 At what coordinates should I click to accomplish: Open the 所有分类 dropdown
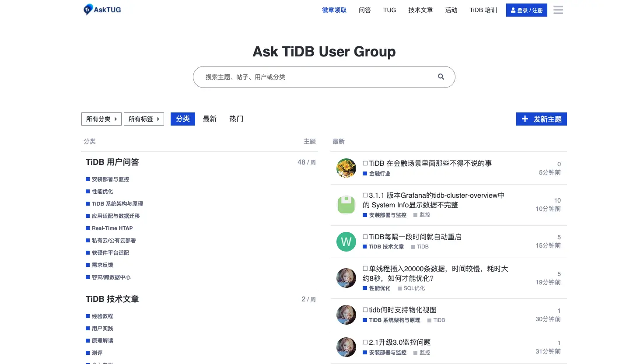point(101,119)
